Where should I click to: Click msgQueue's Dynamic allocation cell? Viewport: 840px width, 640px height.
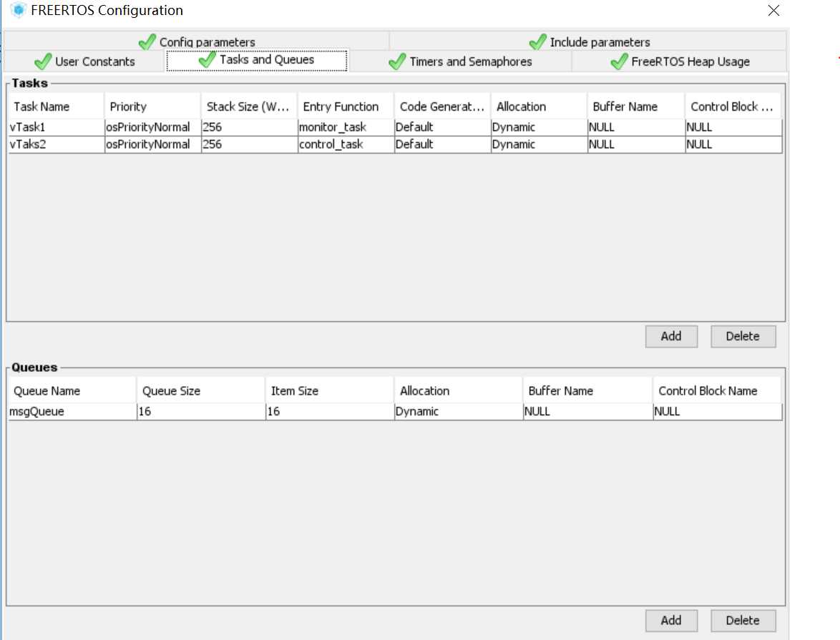click(x=459, y=412)
